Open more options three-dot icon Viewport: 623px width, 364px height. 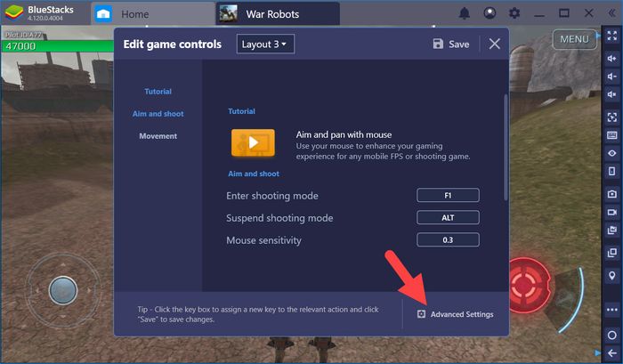pos(612,310)
